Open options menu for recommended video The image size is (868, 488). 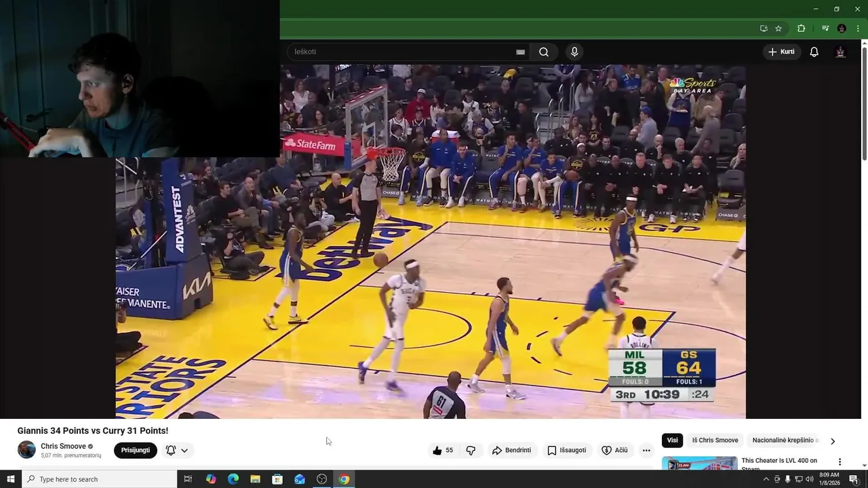pyautogui.click(x=840, y=462)
